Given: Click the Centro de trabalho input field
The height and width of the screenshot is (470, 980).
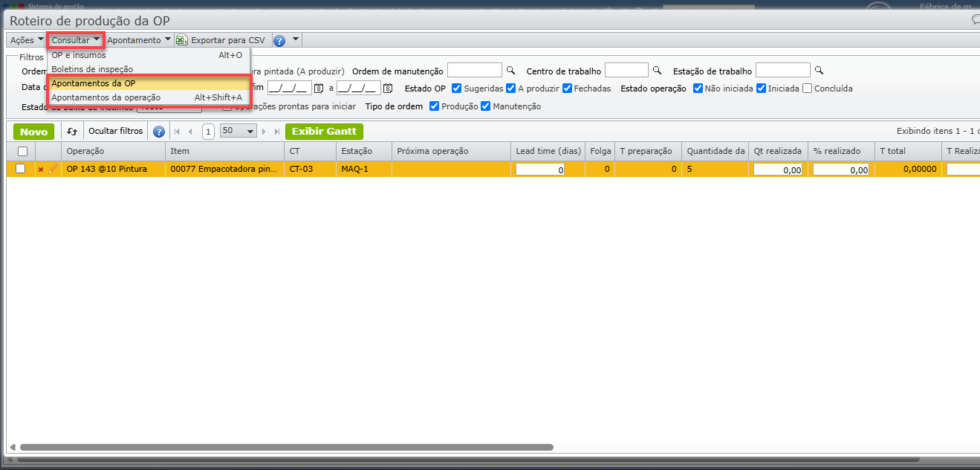Looking at the screenshot, I should [x=626, y=71].
